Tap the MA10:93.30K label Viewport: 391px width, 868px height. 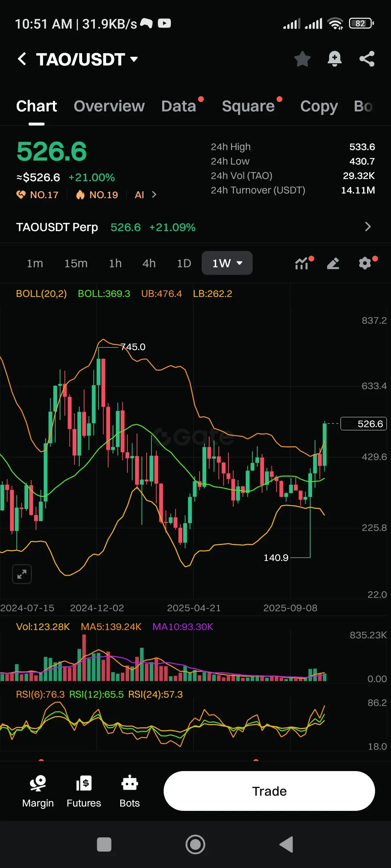click(183, 627)
